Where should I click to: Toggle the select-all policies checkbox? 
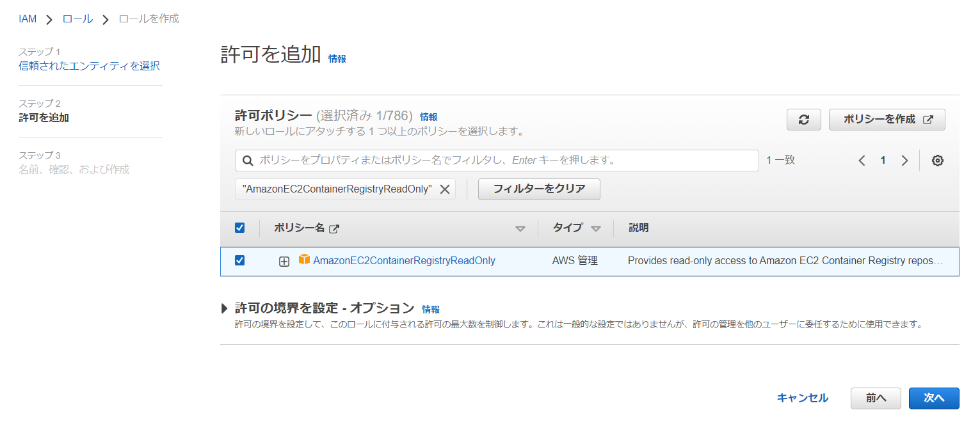click(240, 228)
